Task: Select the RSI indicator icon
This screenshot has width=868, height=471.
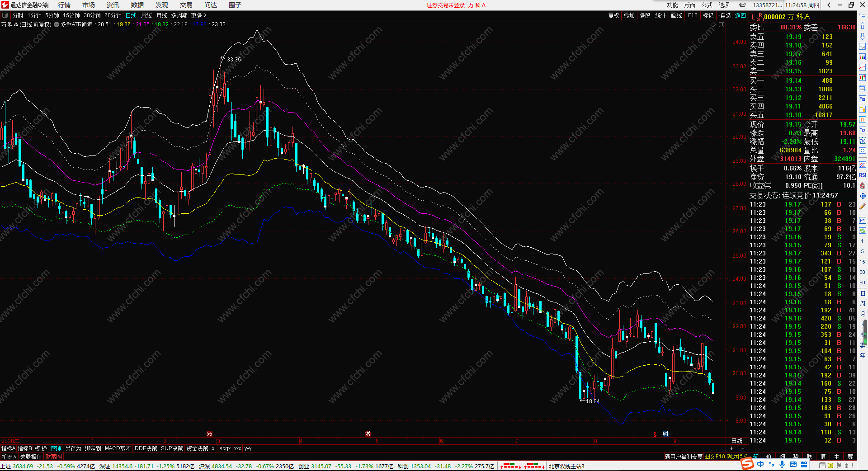Action: (x=862, y=175)
